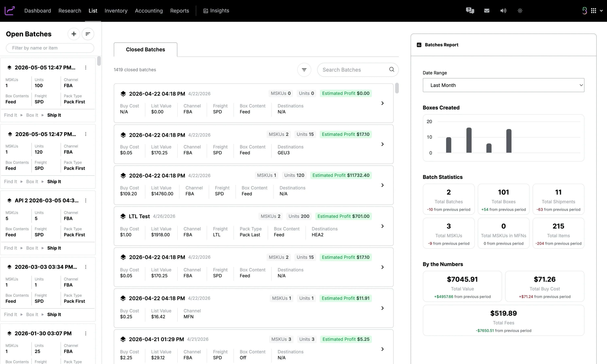Click the plus icon to add batch

(74, 34)
